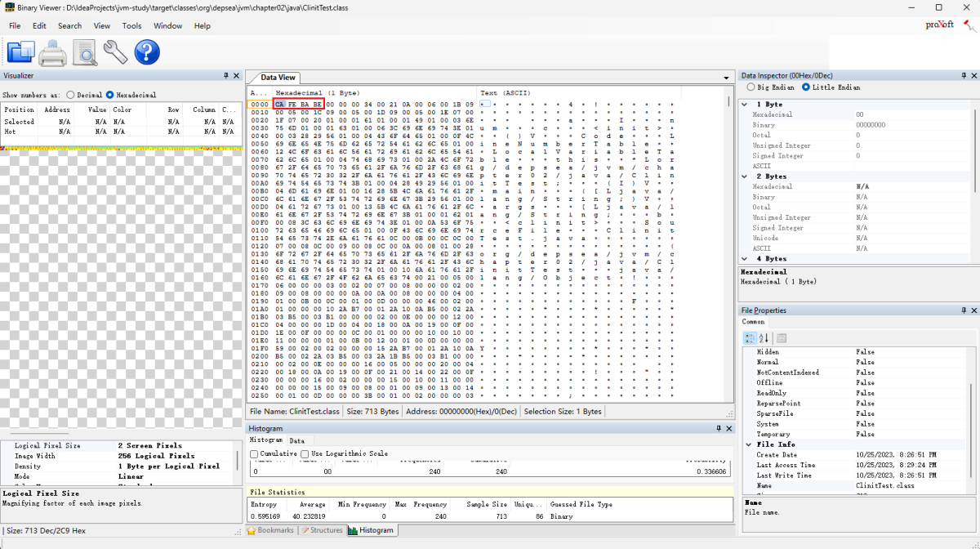Screen dimensions: 980x549
Task: Click the Print toolbar icon
Action: (x=53, y=52)
